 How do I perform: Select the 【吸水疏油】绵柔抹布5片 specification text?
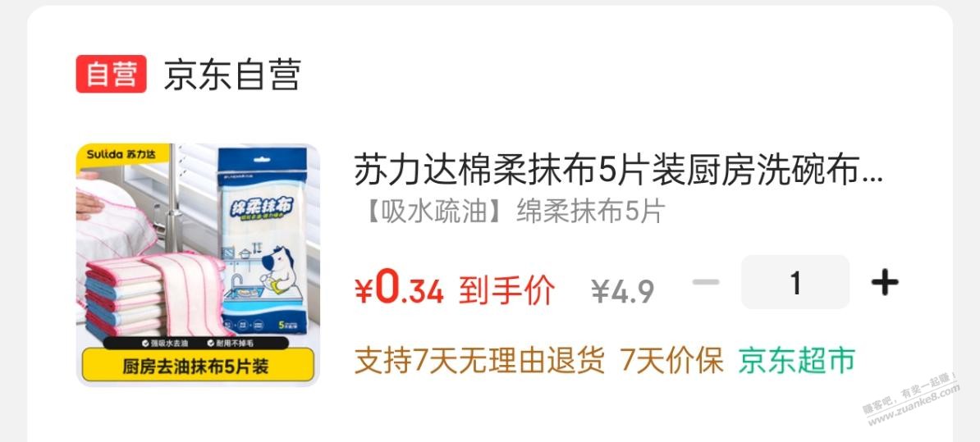coord(511,212)
